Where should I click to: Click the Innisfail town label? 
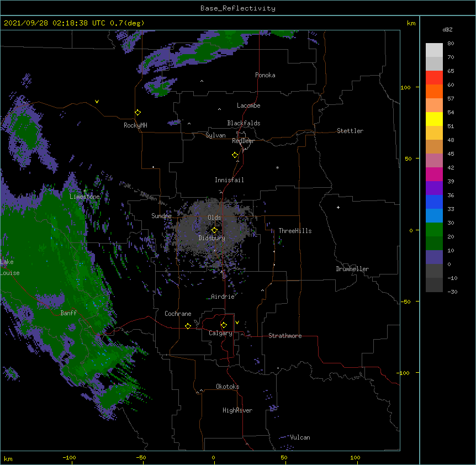coord(229,180)
